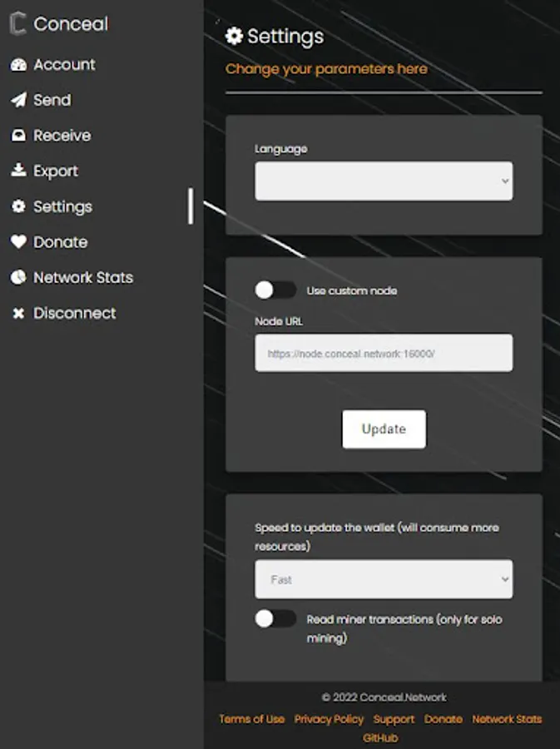The width and height of the screenshot is (560, 749).
Task: Click the 'Speed to update the wallet' label
Action: 377,537
